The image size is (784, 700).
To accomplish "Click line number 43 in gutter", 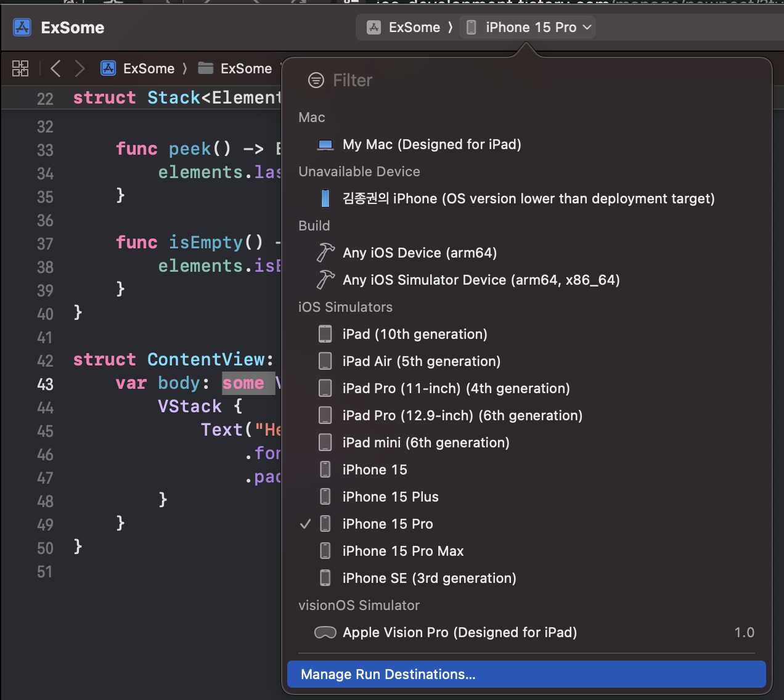I will click(x=45, y=384).
